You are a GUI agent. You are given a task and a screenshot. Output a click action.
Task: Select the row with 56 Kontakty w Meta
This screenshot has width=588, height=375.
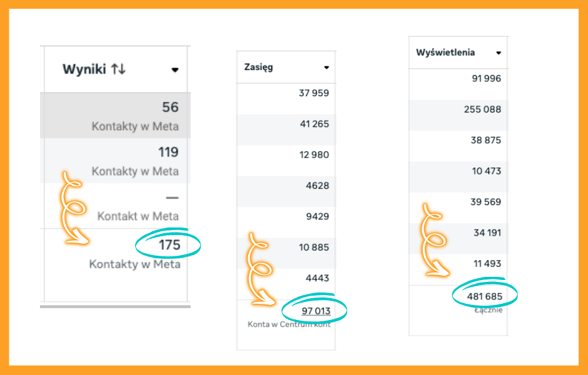[115, 116]
